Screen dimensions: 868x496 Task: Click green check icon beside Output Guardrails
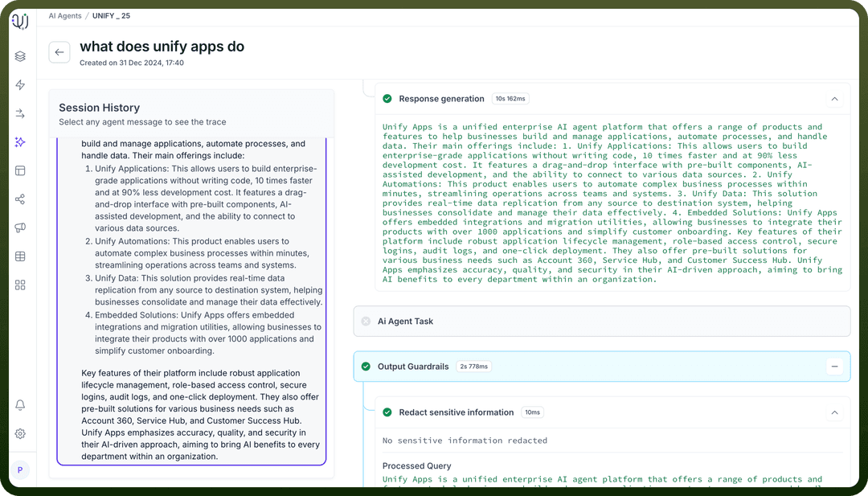[366, 367]
